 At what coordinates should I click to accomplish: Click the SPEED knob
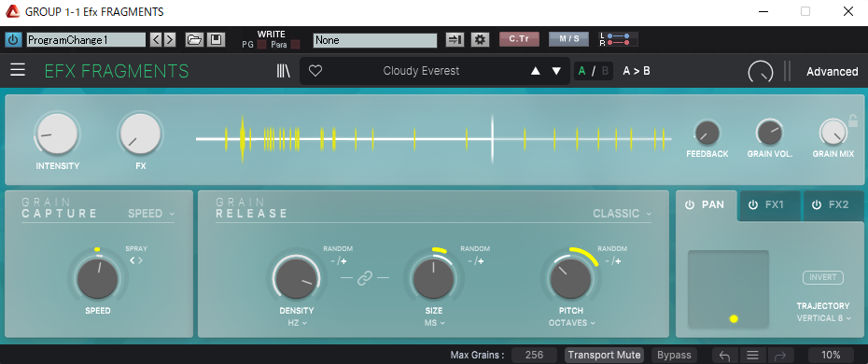point(98,279)
